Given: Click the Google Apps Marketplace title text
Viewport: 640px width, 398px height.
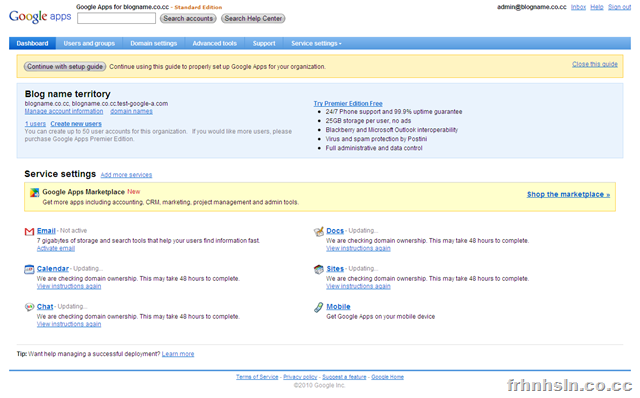Looking at the screenshot, I should point(84,192).
